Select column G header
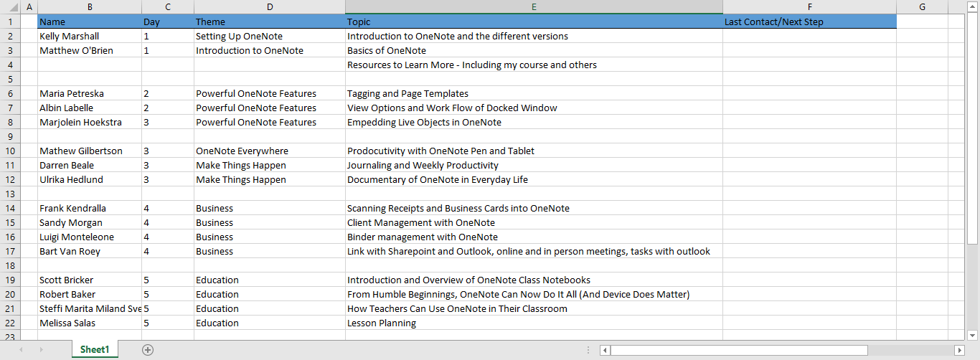 (x=922, y=7)
